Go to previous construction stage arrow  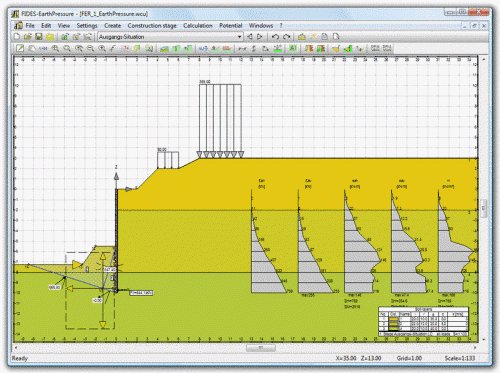point(249,37)
